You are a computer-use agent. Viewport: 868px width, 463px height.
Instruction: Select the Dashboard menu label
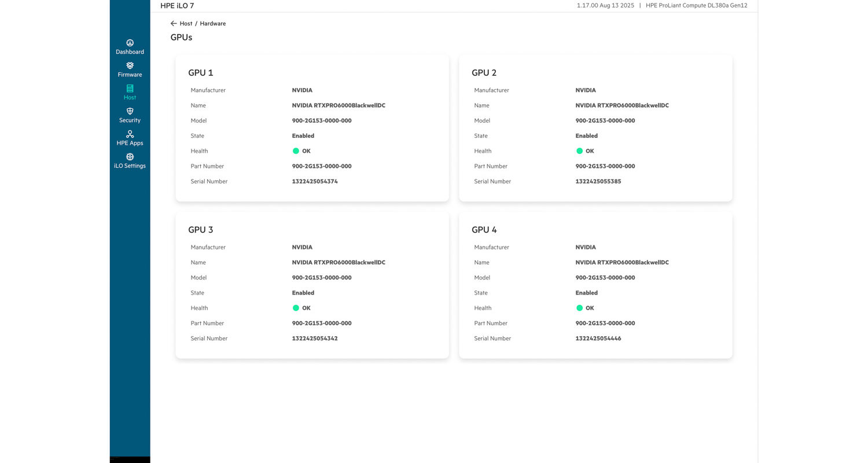tap(130, 52)
